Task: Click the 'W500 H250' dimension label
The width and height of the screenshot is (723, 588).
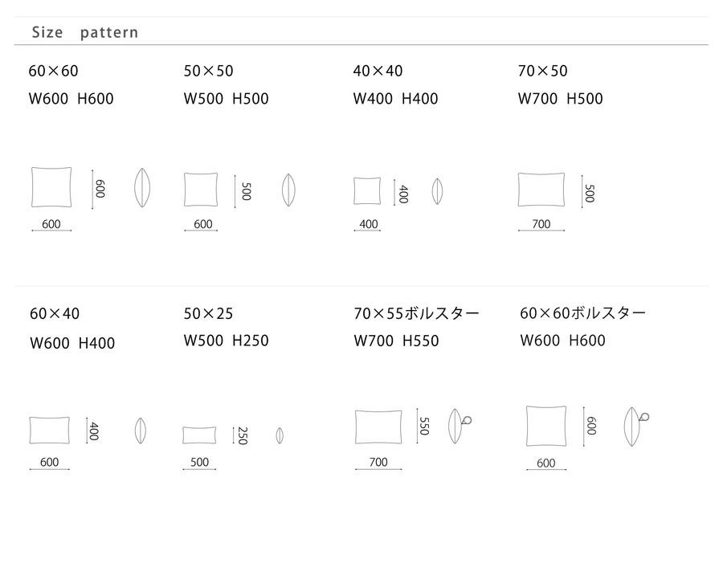Action: [226, 341]
